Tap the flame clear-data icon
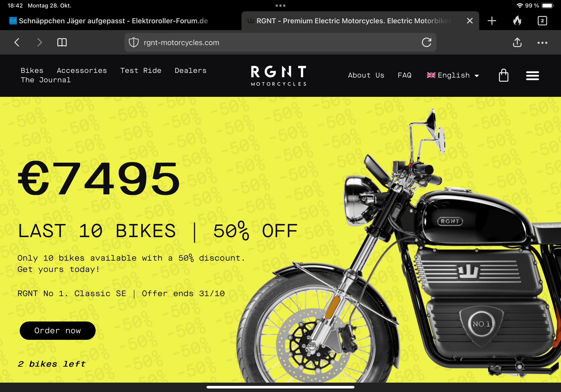This screenshot has height=392, width=561. click(517, 21)
